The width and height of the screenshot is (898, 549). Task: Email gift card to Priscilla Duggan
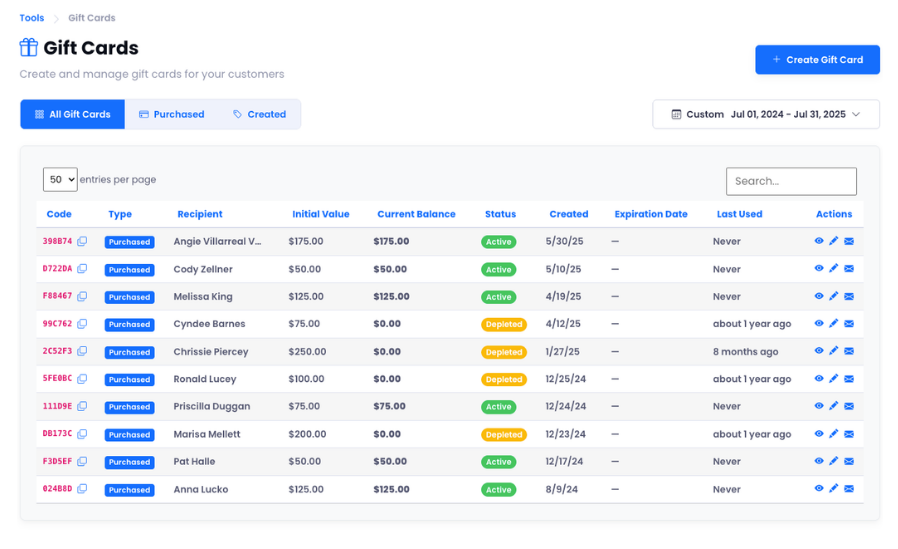[x=849, y=406]
